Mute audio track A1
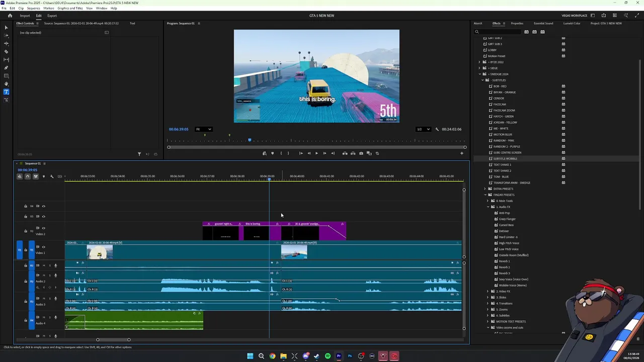 pos(44,265)
